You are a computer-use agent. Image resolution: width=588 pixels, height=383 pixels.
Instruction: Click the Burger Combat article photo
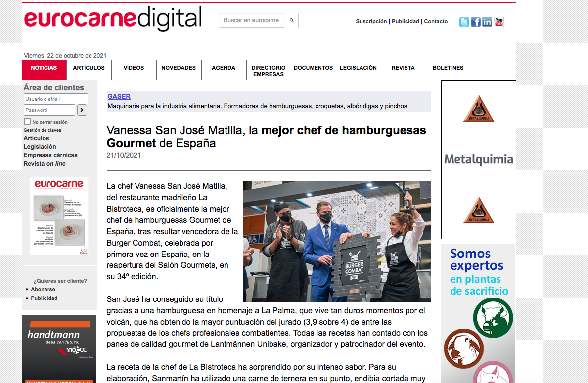click(x=337, y=241)
